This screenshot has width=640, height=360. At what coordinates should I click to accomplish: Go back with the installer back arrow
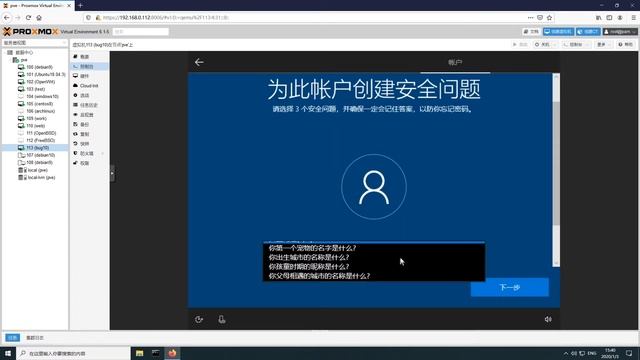point(199,62)
